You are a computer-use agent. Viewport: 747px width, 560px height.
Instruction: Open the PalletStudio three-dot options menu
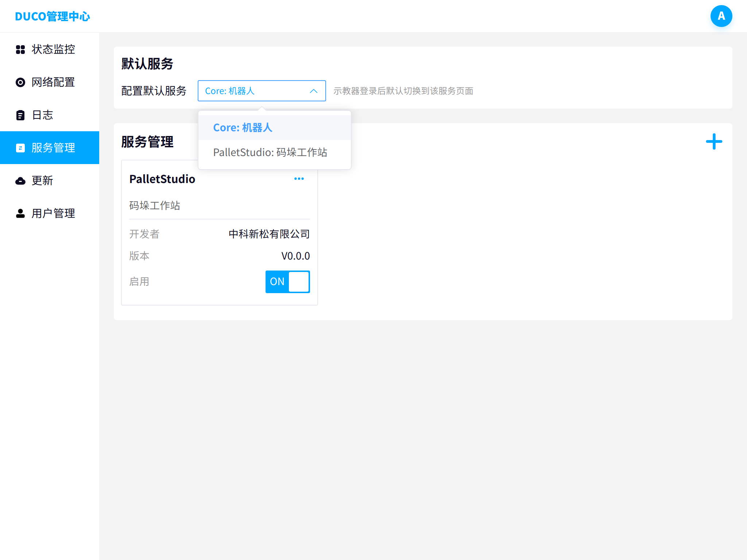(299, 179)
